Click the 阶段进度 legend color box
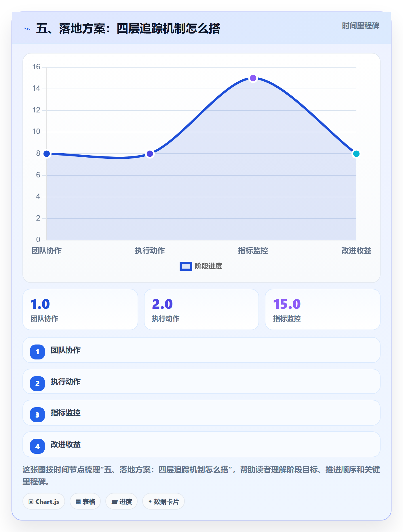 coord(186,266)
